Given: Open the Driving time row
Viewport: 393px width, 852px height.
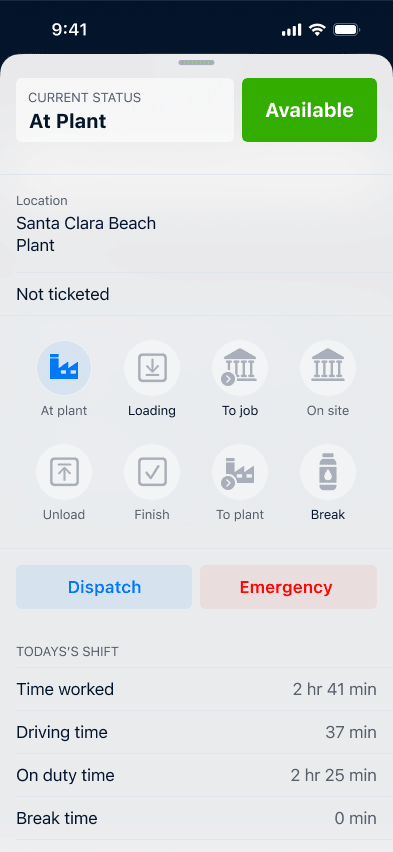Looking at the screenshot, I should pyautogui.click(x=196, y=732).
